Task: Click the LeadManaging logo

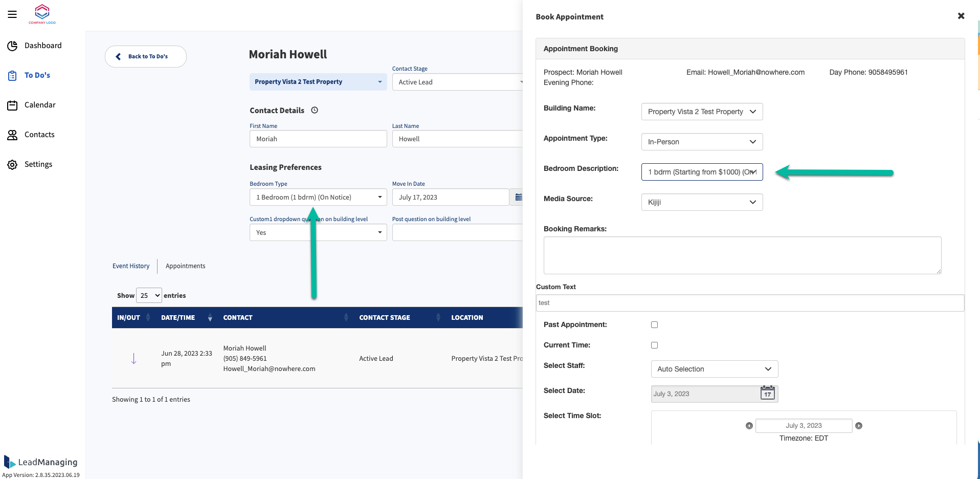Action: (41, 462)
